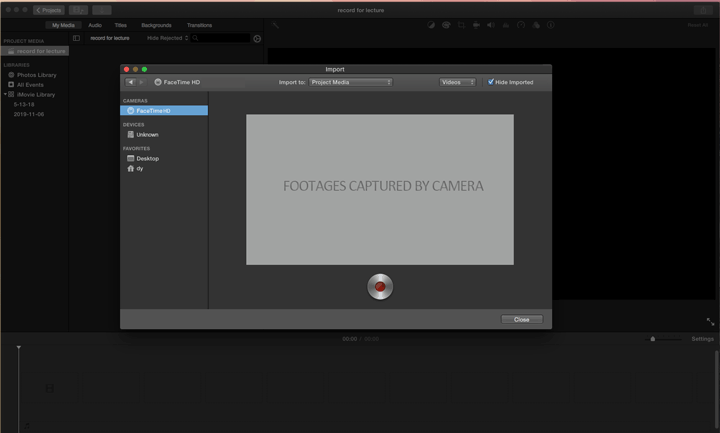
Task: Click the back arrow in Import dialog
Action: pos(131,82)
